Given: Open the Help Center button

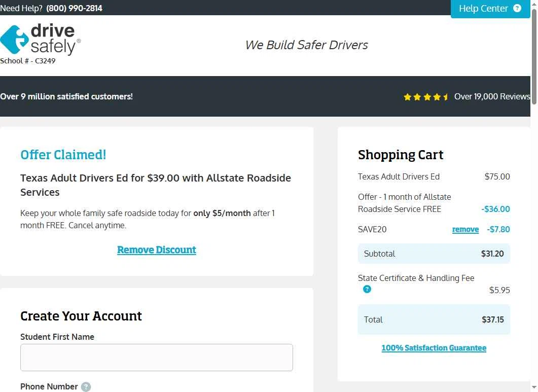Looking at the screenshot, I should (x=490, y=9).
